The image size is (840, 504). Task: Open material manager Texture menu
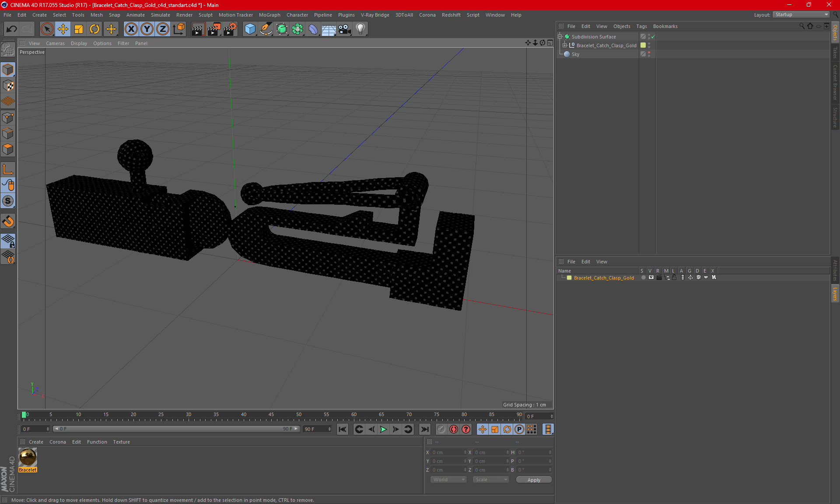pos(121,442)
